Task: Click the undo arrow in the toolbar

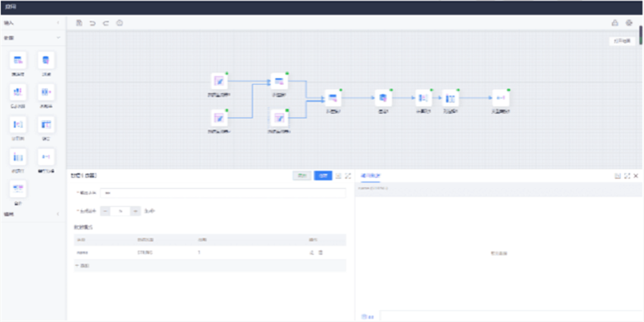Action: tap(92, 23)
